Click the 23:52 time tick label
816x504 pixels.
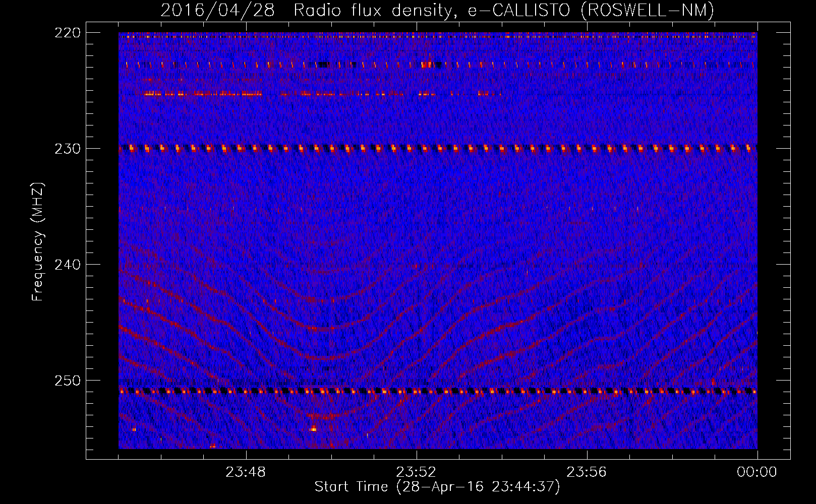[x=416, y=472]
